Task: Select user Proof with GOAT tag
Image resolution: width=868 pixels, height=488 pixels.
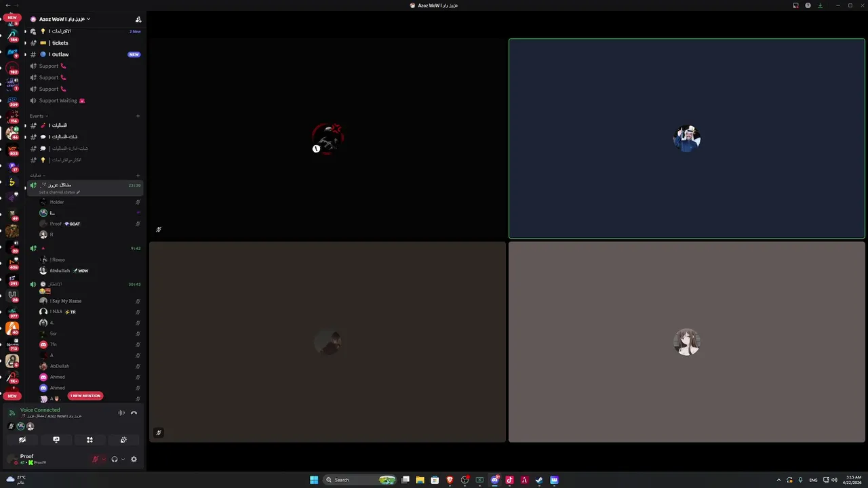Action: pyautogui.click(x=90, y=224)
